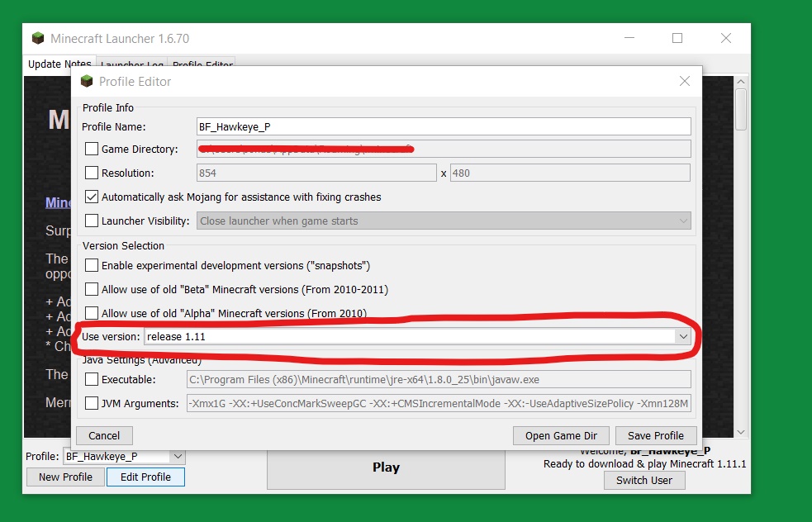Click the Executable path field
This screenshot has height=522, width=812.
(x=439, y=379)
